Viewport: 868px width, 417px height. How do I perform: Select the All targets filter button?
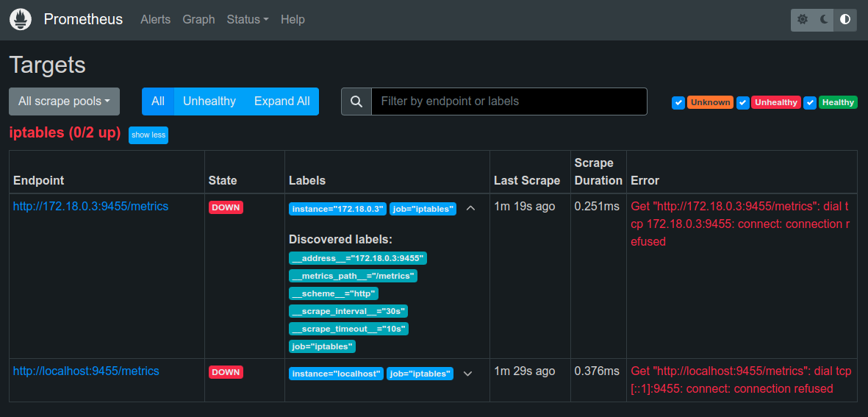coord(158,101)
